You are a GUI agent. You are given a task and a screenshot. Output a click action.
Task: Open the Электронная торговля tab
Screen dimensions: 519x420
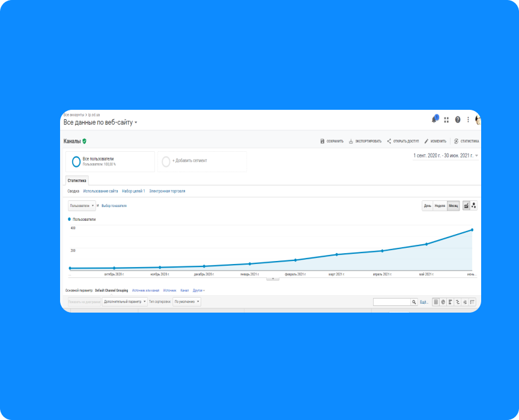point(167,191)
